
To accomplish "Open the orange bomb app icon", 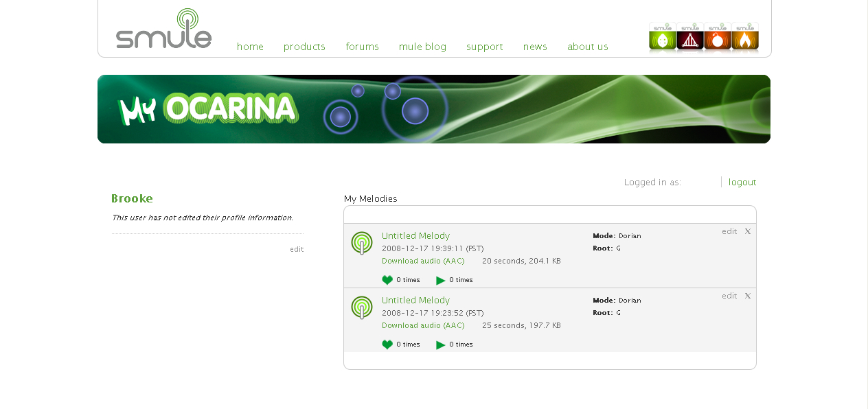I will [717, 38].
